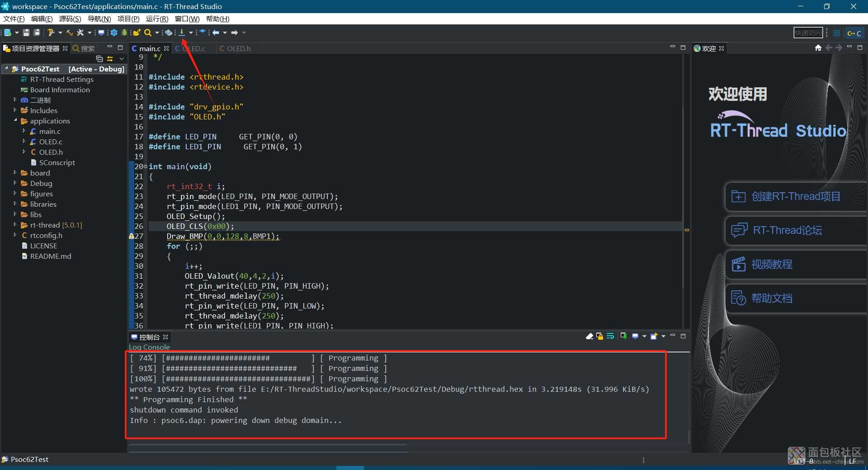
Task: Open the download toolbar icon's dropdown arrow
Action: click(x=191, y=33)
